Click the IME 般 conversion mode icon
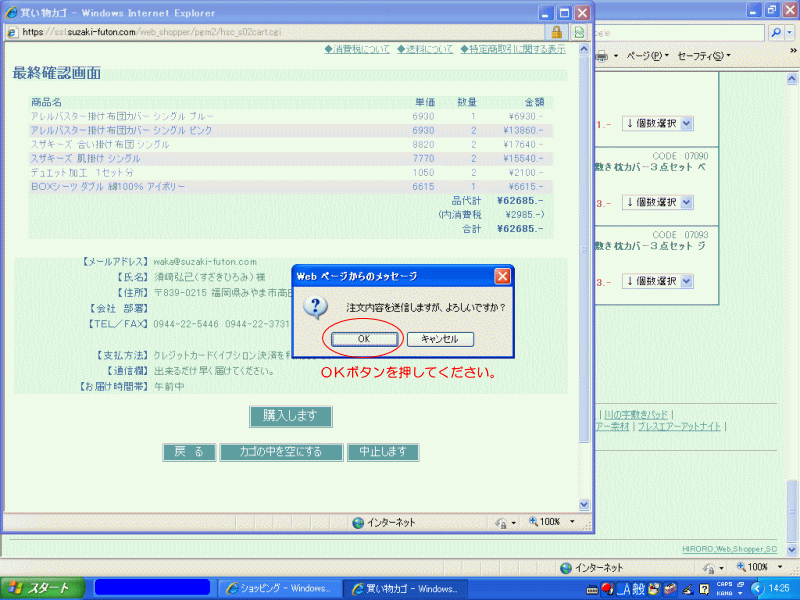Screen dimensions: 800x600 tap(636, 588)
